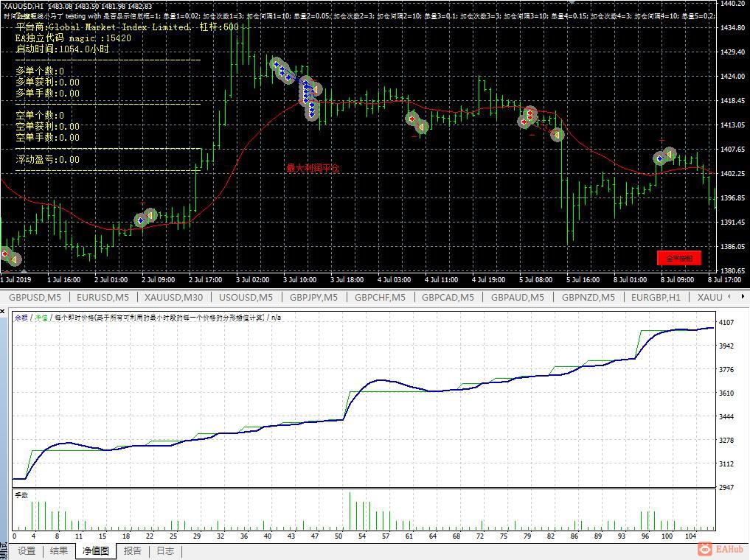Open the GBPAUD,M5 chart tab
The height and width of the screenshot is (560, 750).
click(x=518, y=297)
